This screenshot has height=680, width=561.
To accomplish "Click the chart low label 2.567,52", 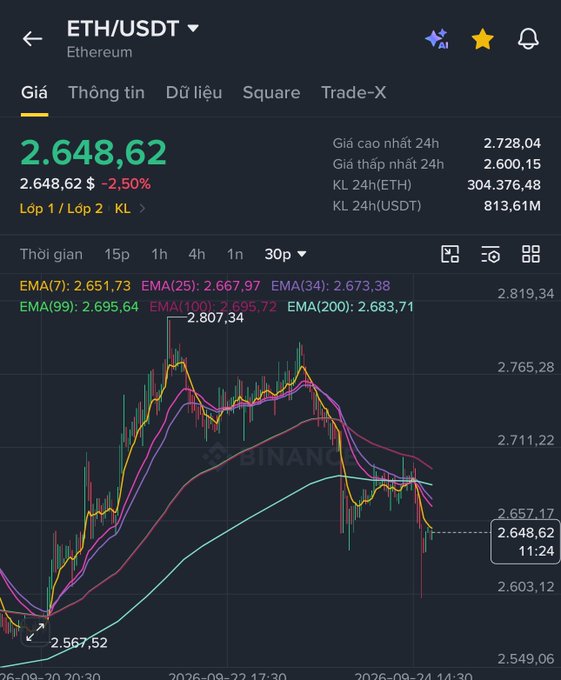I will (79, 643).
